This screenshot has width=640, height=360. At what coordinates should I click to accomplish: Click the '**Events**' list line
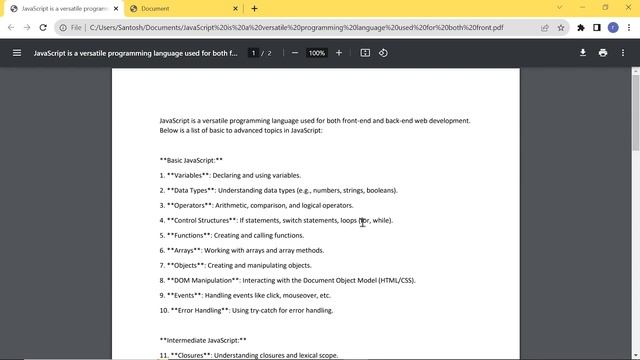(245, 296)
